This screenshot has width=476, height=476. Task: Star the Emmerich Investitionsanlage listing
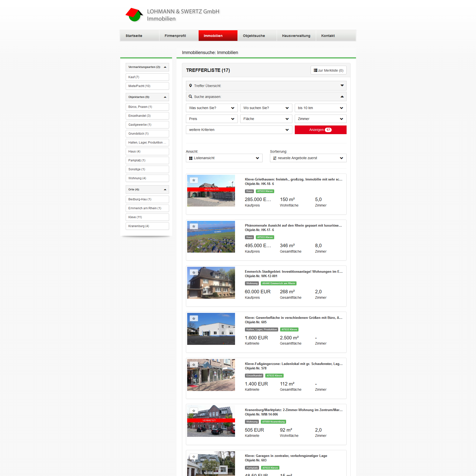click(x=194, y=272)
